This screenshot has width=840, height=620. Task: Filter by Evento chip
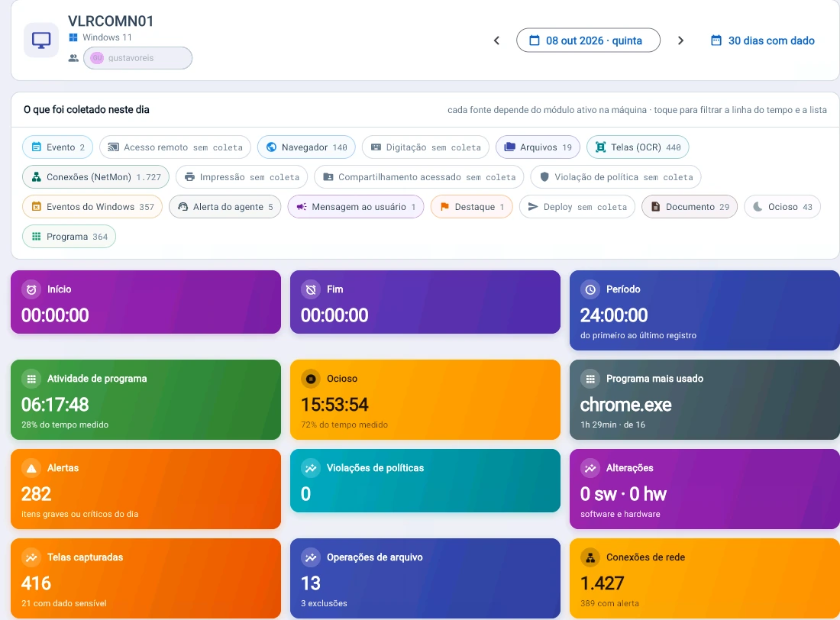57,147
